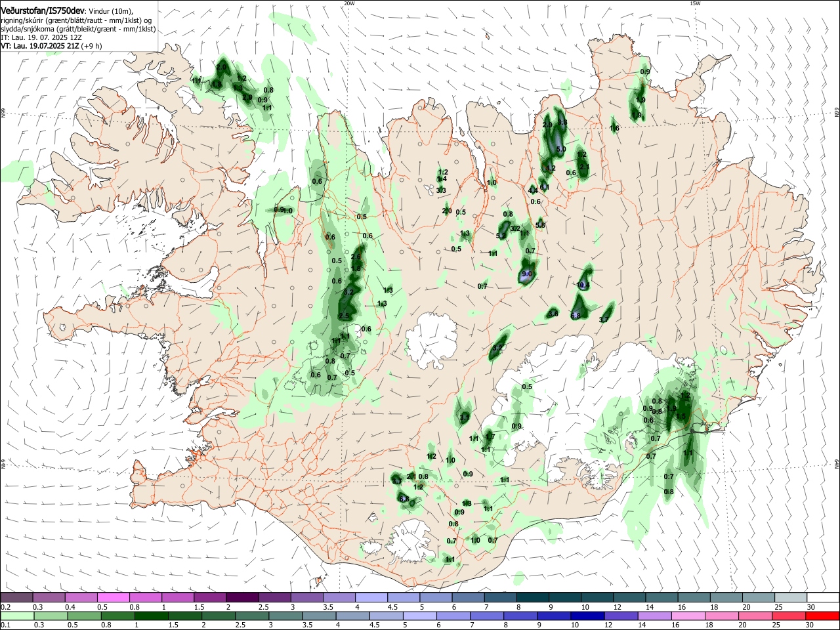Select the 5.0 precipitation value on the map
The height and width of the screenshot is (630, 840).
561,150
